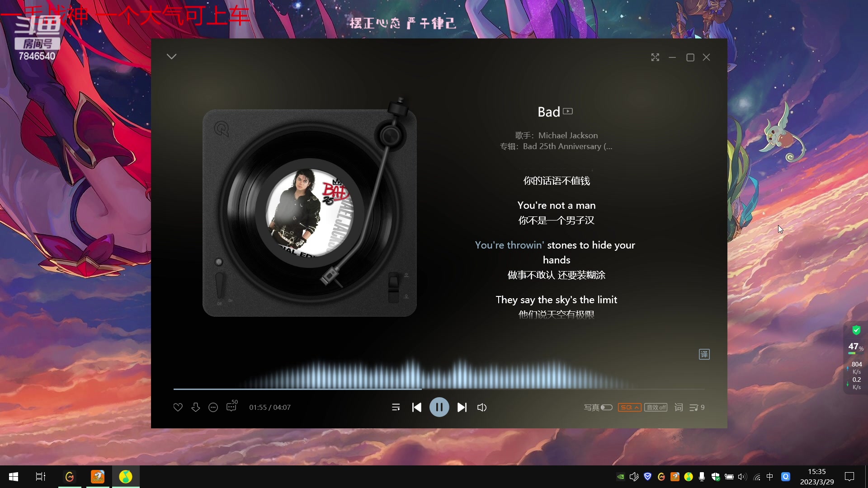Toggle the 音效 off sound effect button
868x488 pixels.
pyautogui.click(x=656, y=408)
